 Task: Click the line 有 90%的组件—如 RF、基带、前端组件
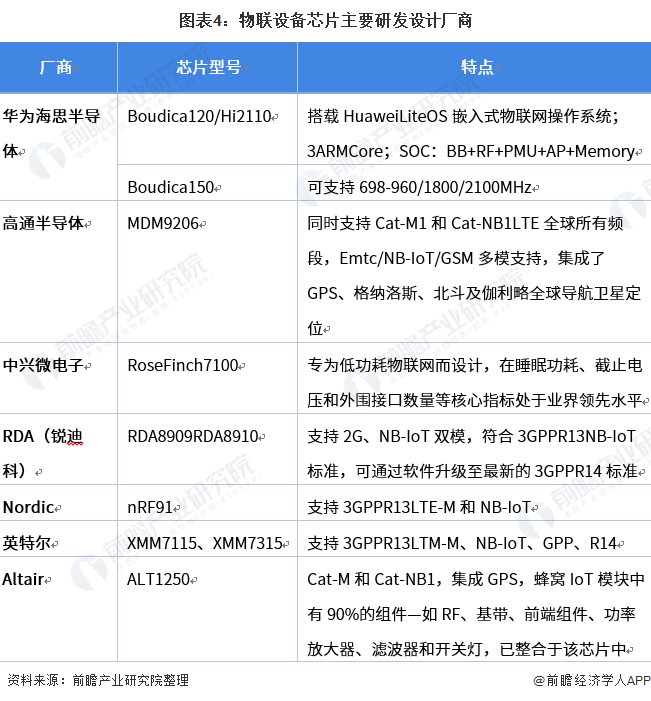point(471,614)
